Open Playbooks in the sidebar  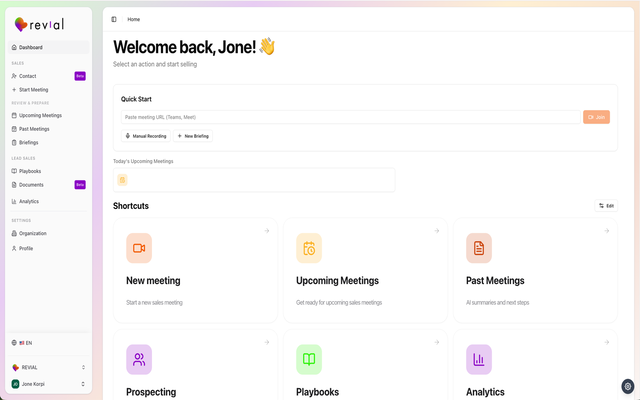coord(48,171)
